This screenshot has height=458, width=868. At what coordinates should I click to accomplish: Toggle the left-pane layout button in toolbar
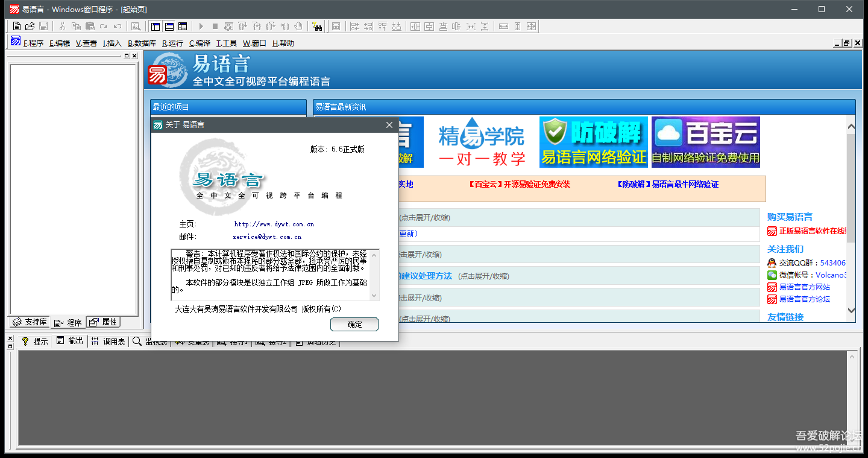pyautogui.click(x=156, y=26)
